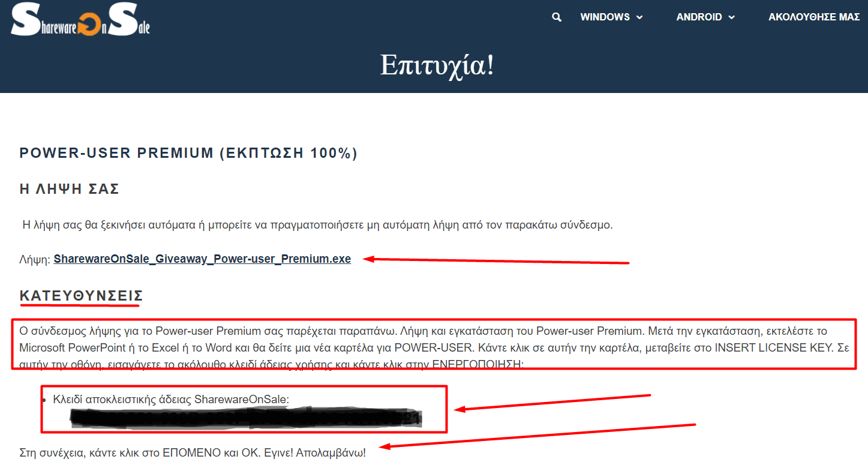Viewport: 868px width, 471px height.
Task: Click the Η ΛΗΨΗ ΣΑΣ heading
Action: tap(70, 189)
